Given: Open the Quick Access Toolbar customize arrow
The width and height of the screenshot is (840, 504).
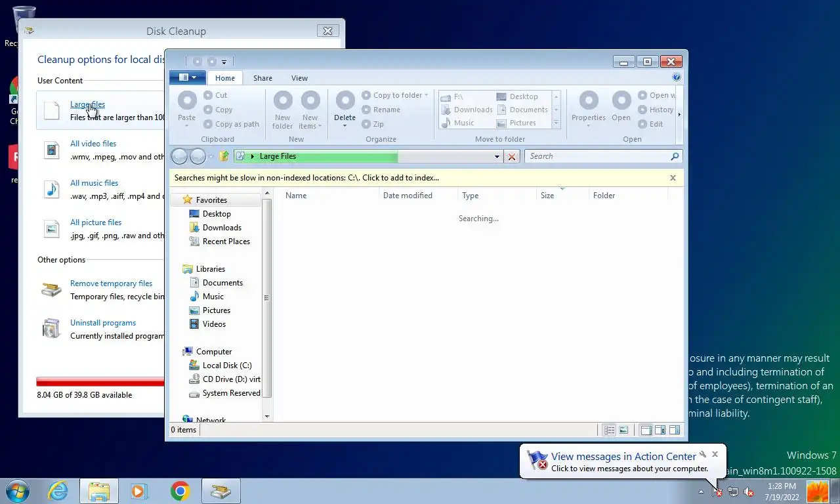Looking at the screenshot, I should point(224,62).
